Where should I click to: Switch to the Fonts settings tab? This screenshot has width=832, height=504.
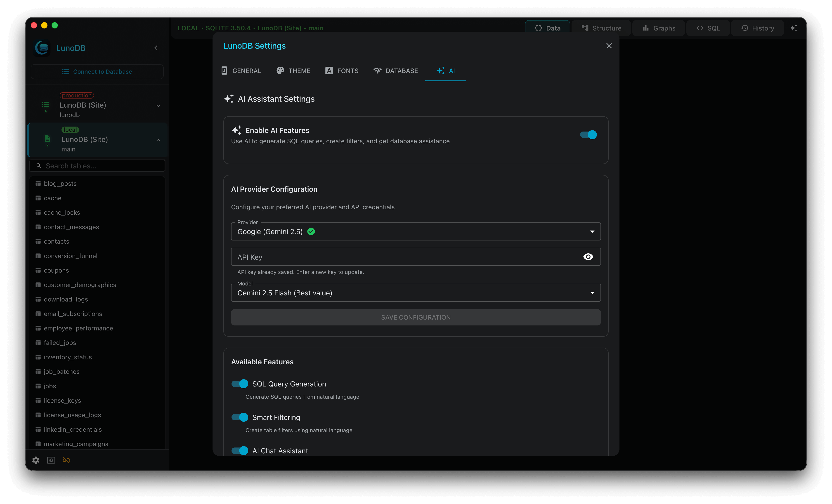pyautogui.click(x=342, y=71)
